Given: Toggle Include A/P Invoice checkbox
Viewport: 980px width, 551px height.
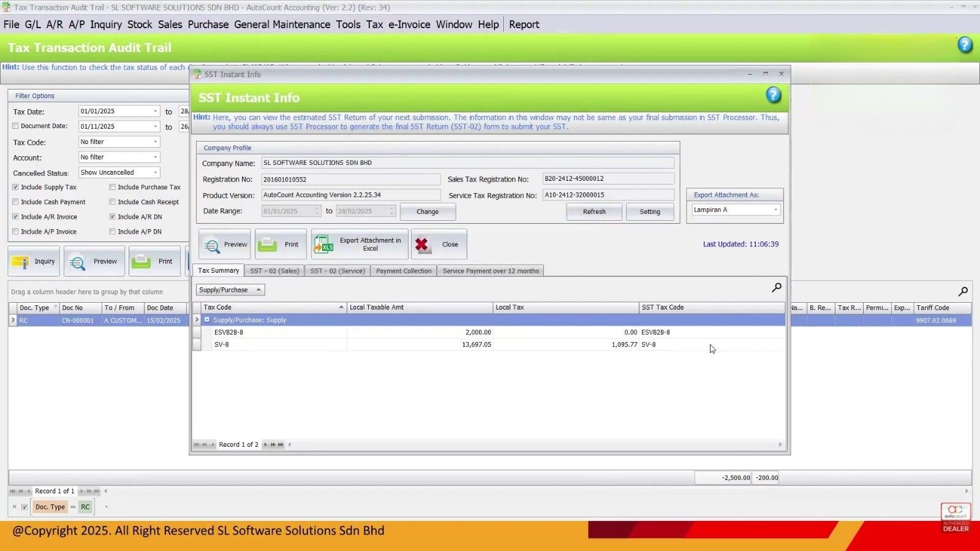Looking at the screenshot, I should (x=15, y=232).
